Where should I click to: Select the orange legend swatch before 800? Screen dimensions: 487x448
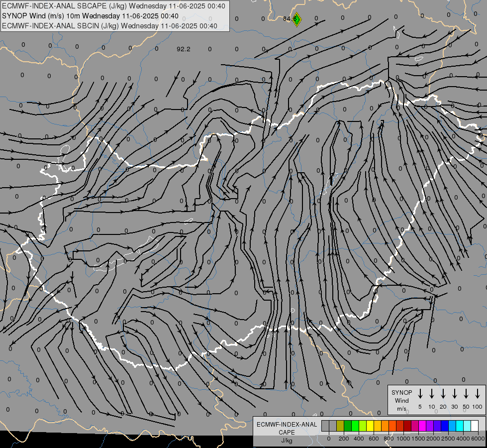coord(385,426)
